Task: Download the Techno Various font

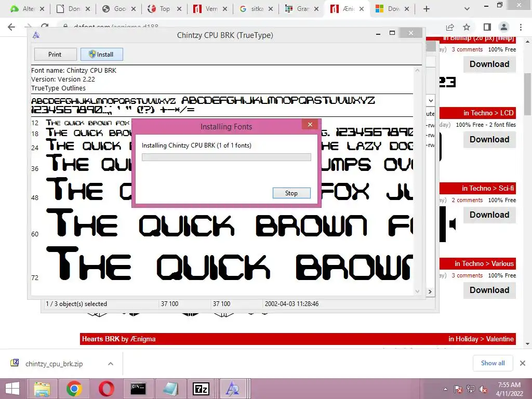Action: tap(489, 290)
